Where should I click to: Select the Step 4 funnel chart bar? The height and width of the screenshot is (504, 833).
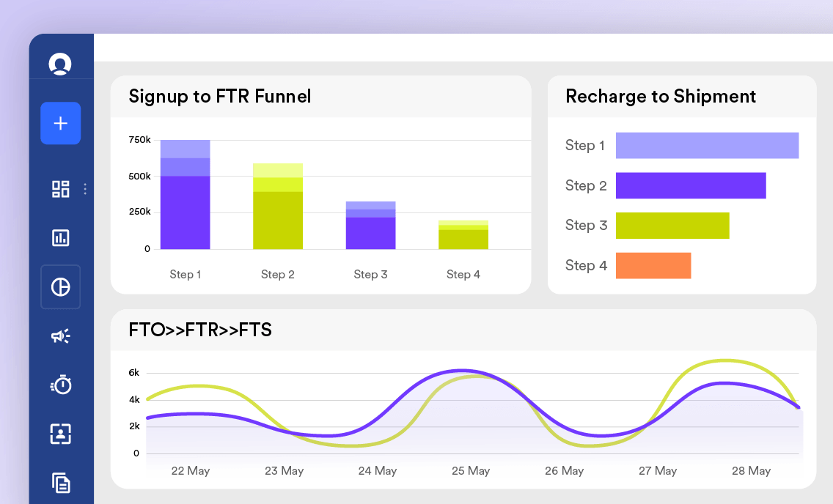[463, 234]
